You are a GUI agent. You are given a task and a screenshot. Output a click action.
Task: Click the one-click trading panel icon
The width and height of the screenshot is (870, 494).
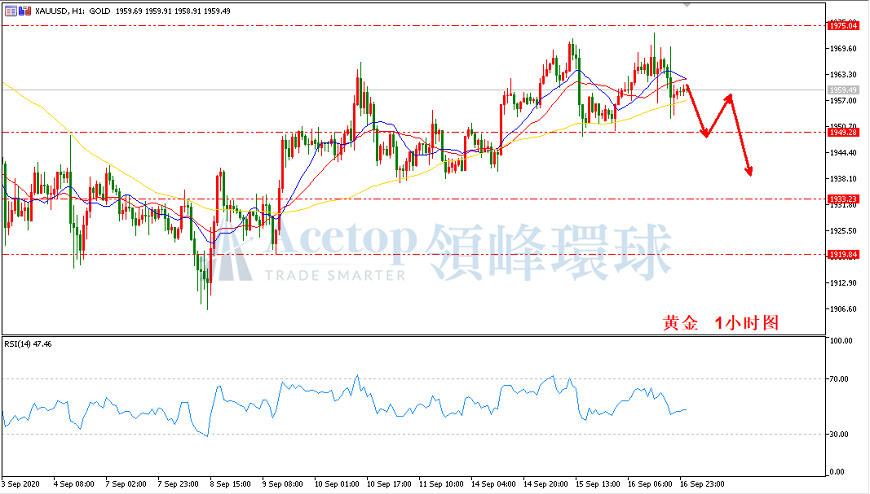(11, 11)
